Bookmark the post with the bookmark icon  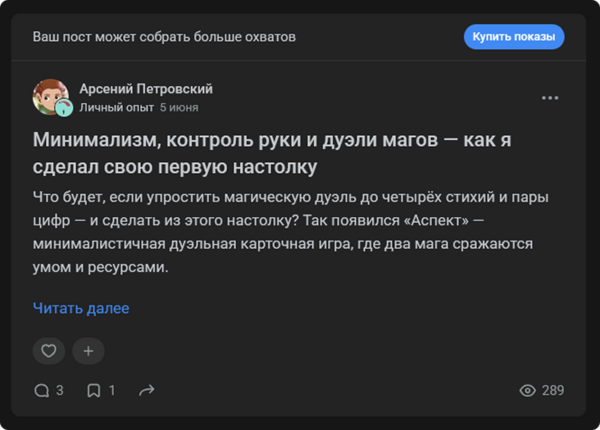tap(93, 390)
